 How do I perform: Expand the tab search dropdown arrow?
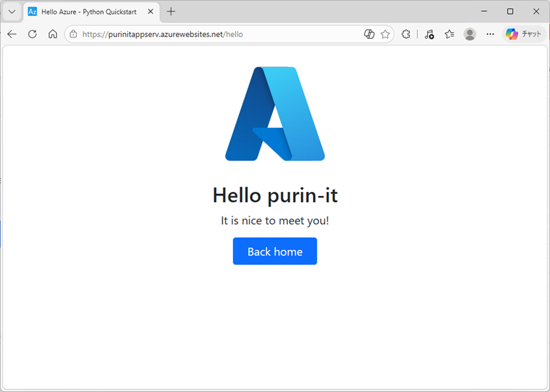tap(11, 11)
